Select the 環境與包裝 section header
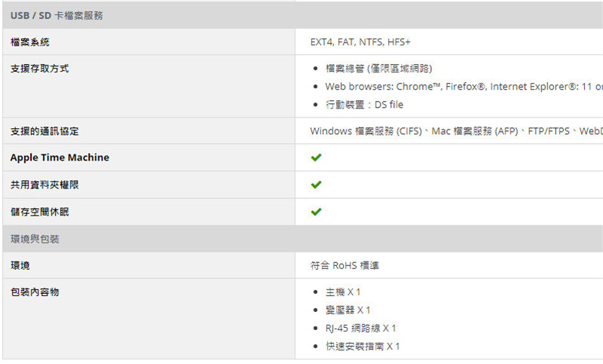603x364 pixels. [x=303, y=239]
